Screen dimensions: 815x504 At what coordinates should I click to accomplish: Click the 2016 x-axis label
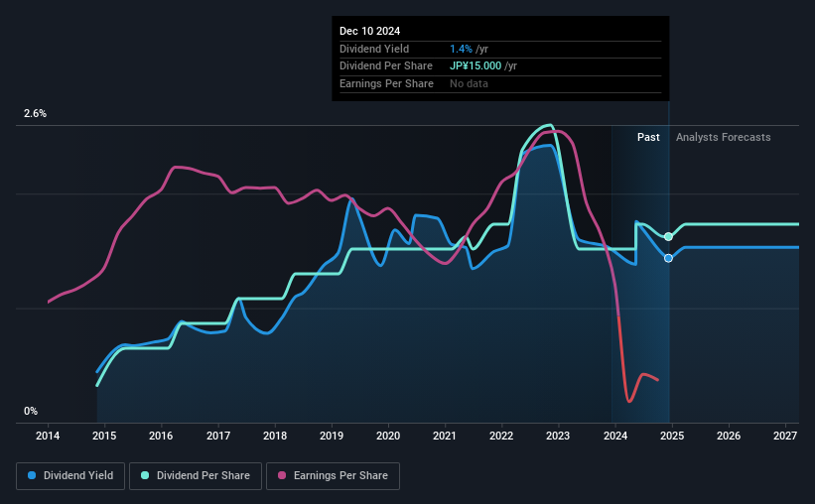coord(161,436)
